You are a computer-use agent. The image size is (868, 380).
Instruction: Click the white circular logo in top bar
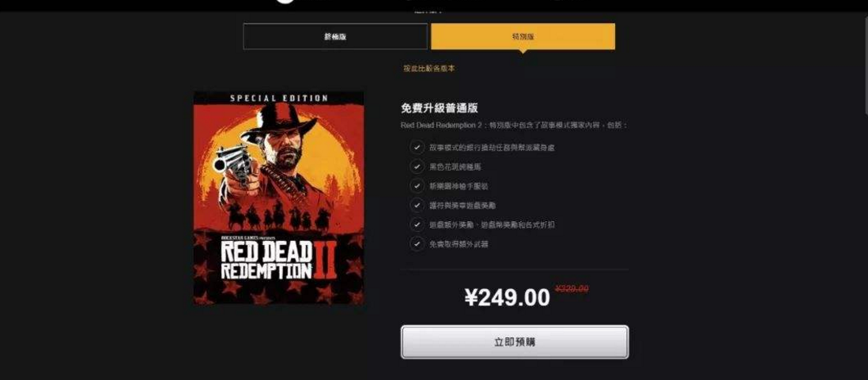click(x=285, y=2)
